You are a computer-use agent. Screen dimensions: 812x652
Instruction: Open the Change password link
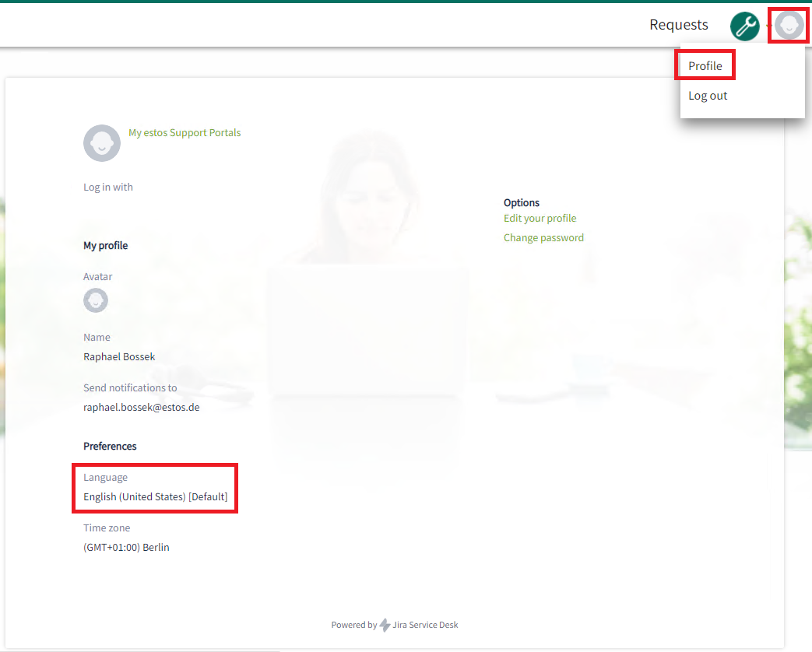[543, 238]
